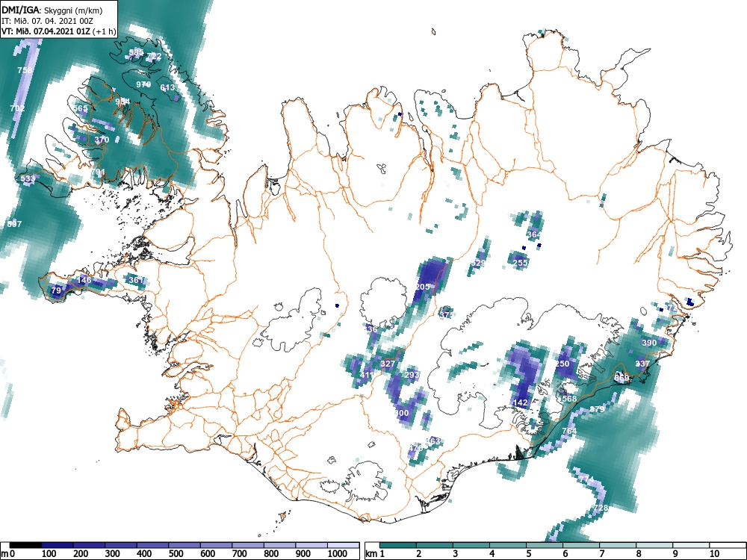Screen dimensions: 747x560
Task: Click visibility value 79 at peninsula tip
Action: pos(56,290)
